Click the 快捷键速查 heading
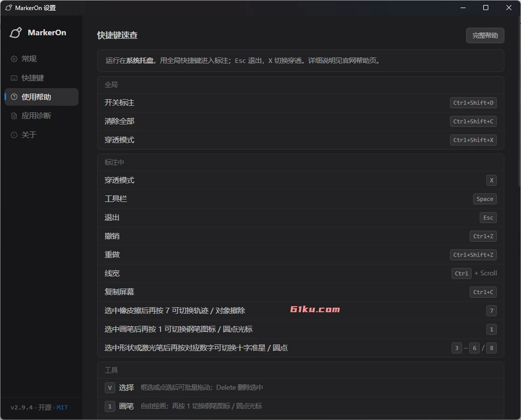 pyautogui.click(x=117, y=35)
